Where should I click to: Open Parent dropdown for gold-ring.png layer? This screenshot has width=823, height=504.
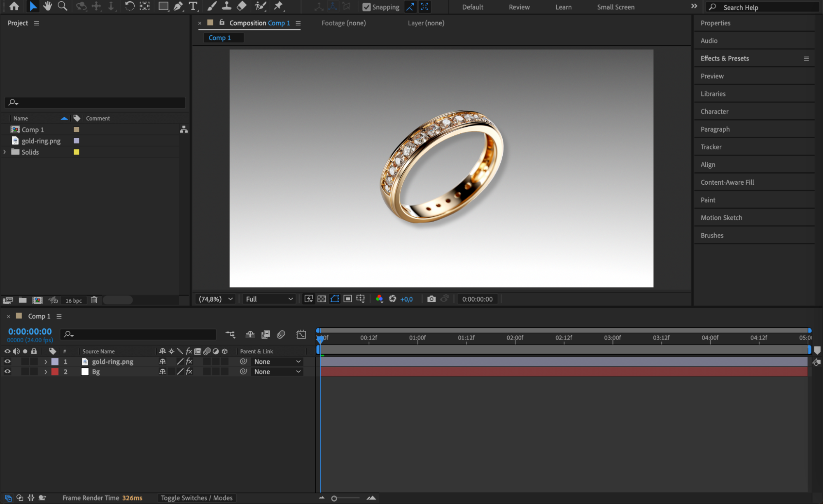point(277,362)
